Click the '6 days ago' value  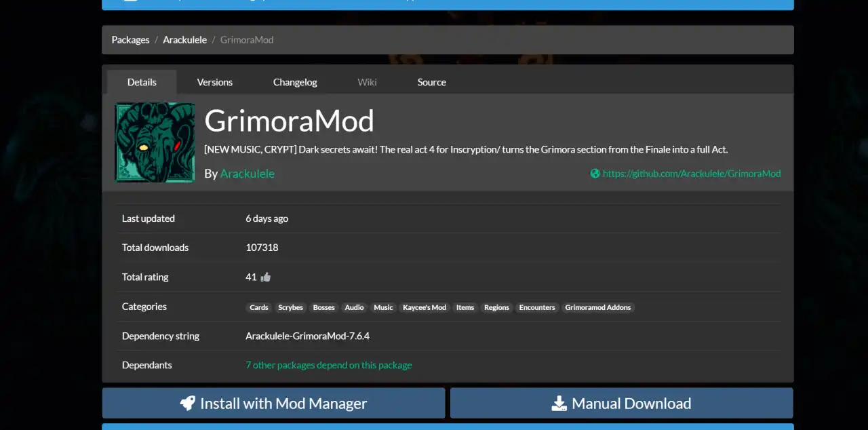(267, 218)
